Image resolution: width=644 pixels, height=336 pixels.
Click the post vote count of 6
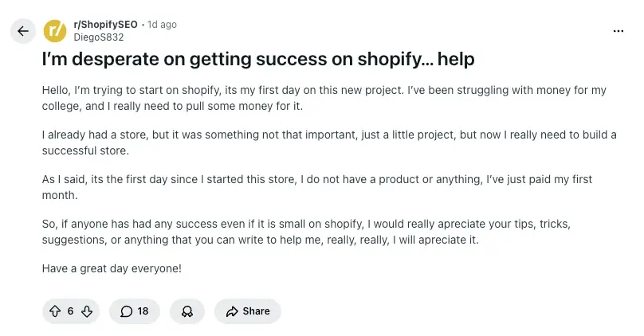(70, 311)
